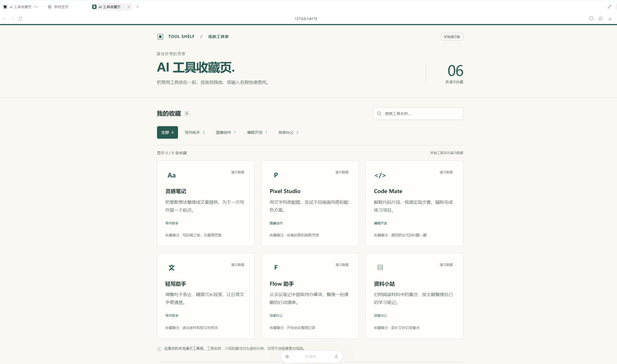Click the TOOL SHELF brand text
This screenshot has width=617, height=364.
pyautogui.click(x=181, y=37)
